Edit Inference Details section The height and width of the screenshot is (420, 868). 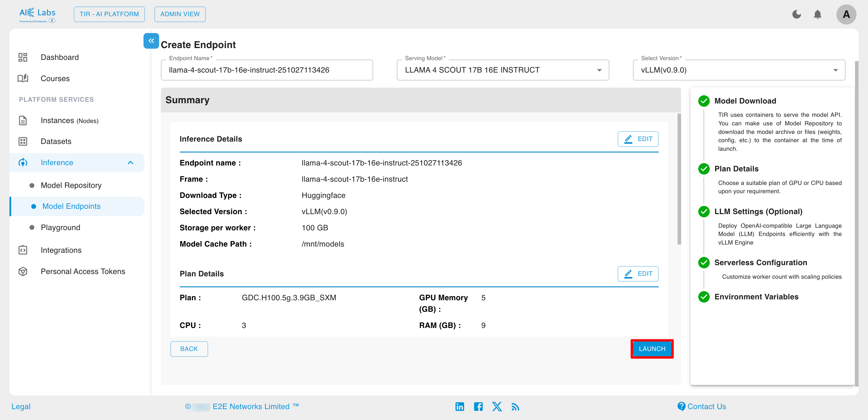pyautogui.click(x=638, y=139)
